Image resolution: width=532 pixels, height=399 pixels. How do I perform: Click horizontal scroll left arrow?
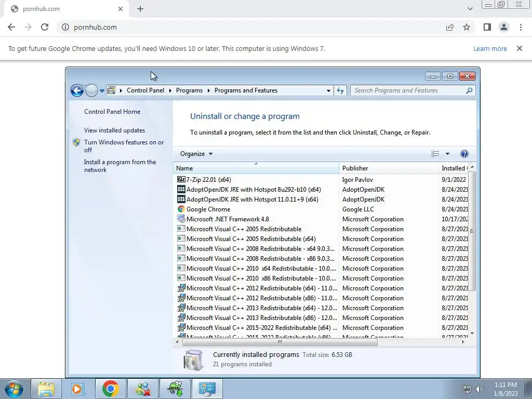pyautogui.click(x=177, y=342)
